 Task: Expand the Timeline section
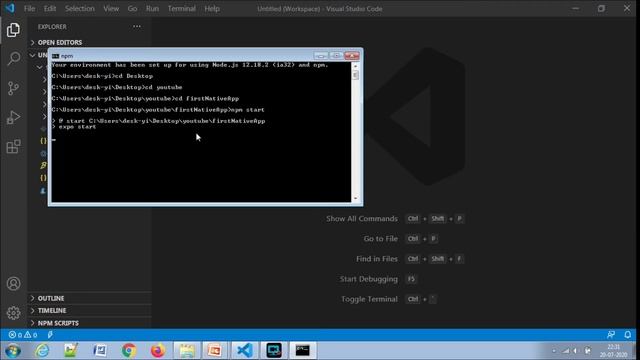tap(90, 311)
